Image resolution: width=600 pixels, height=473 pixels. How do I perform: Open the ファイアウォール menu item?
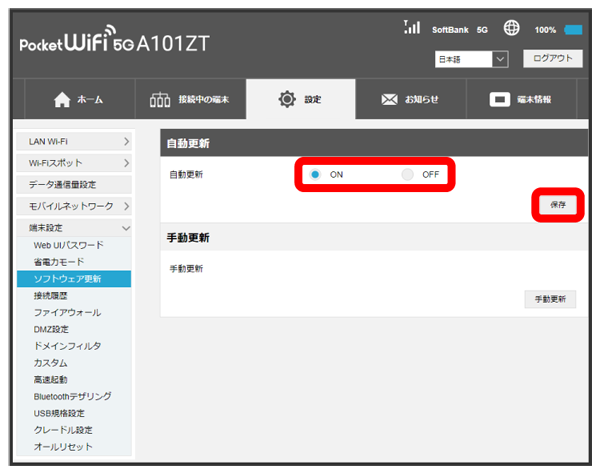tap(67, 312)
